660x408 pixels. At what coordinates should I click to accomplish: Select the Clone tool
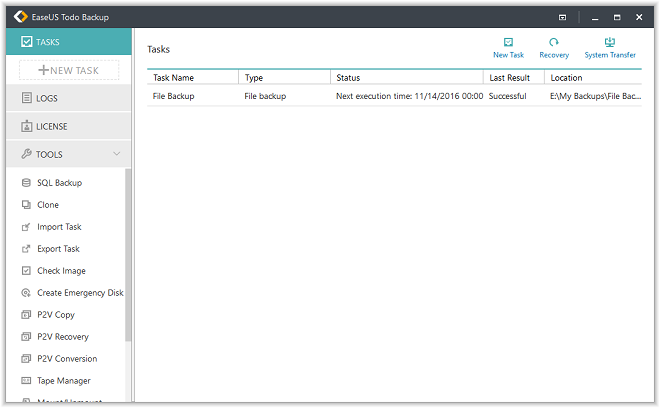[x=48, y=205]
